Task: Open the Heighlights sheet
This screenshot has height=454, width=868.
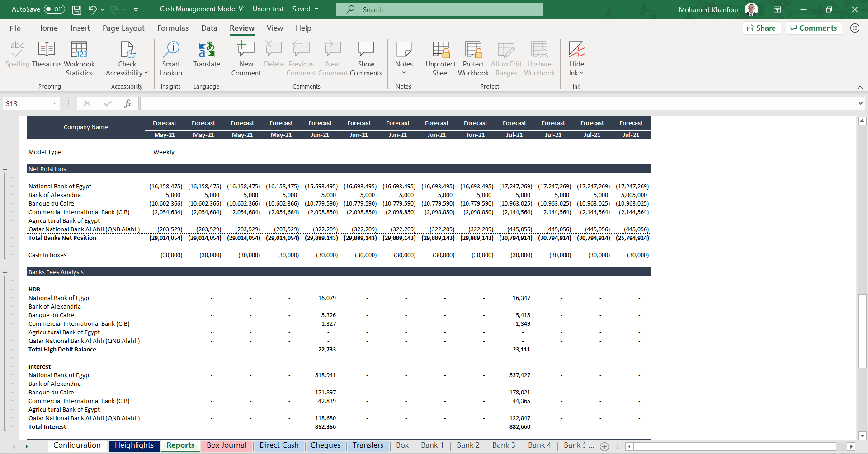Action: (x=134, y=445)
